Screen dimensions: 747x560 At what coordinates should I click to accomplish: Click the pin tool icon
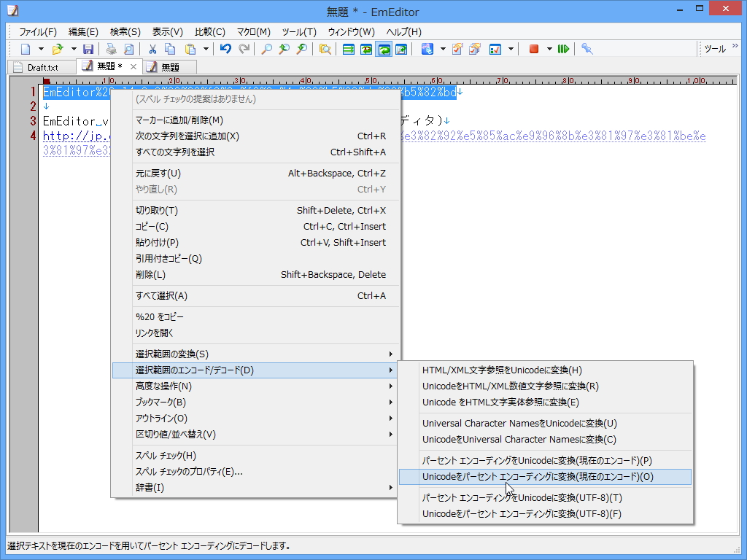click(587, 49)
